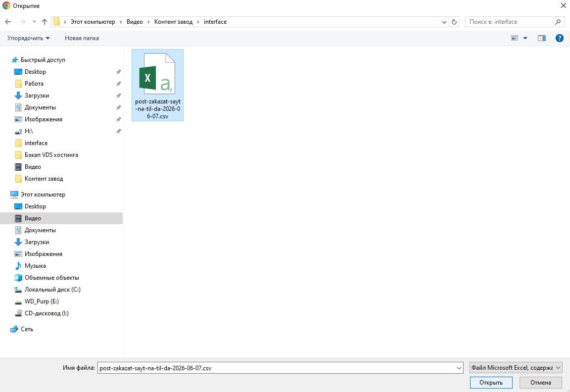Click pin icon next to Desktop
570x392 pixels.
click(119, 72)
